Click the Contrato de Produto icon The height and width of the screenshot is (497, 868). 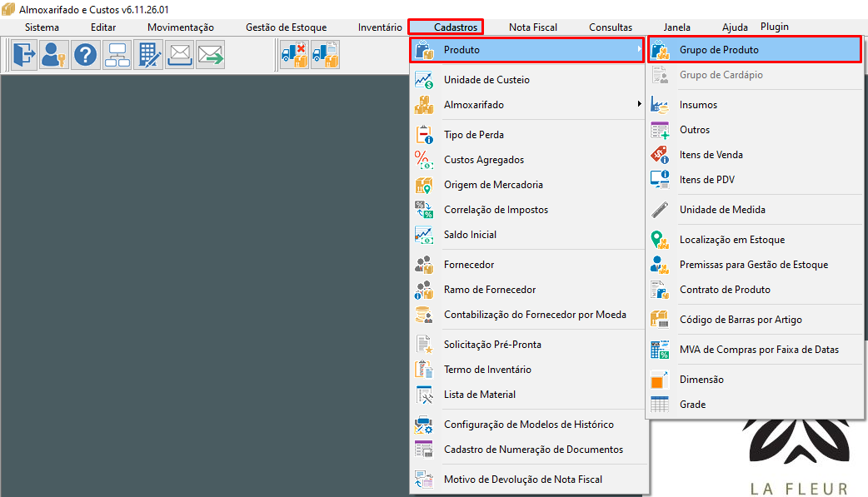pos(660,290)
